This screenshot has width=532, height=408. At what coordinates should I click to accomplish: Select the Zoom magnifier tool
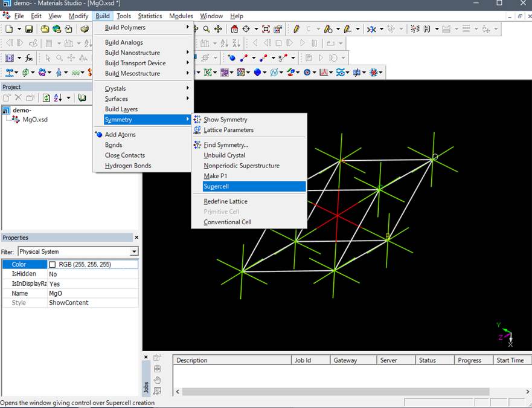click(x=207, y=29)
